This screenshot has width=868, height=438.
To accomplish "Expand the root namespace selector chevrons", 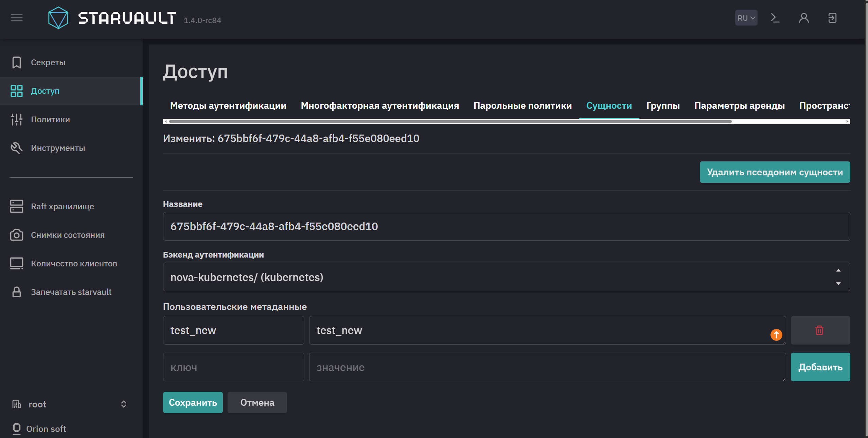I will tap(124, 404).
